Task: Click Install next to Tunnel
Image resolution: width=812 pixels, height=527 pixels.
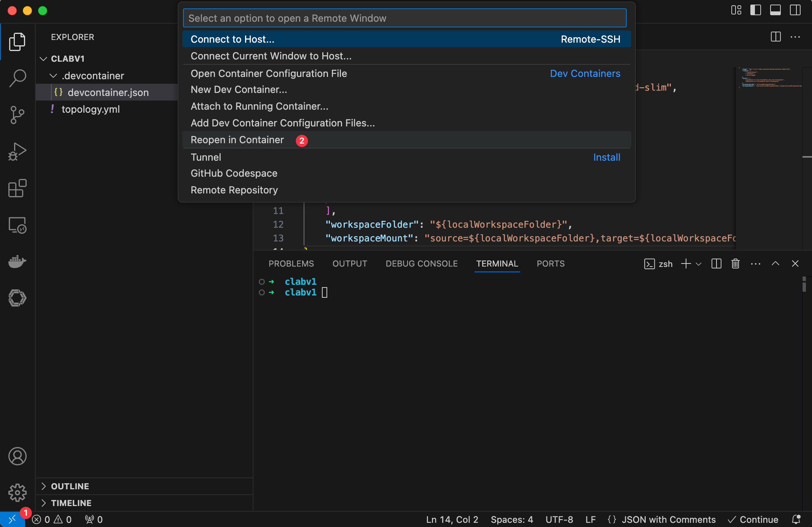Action: (607, 157)
